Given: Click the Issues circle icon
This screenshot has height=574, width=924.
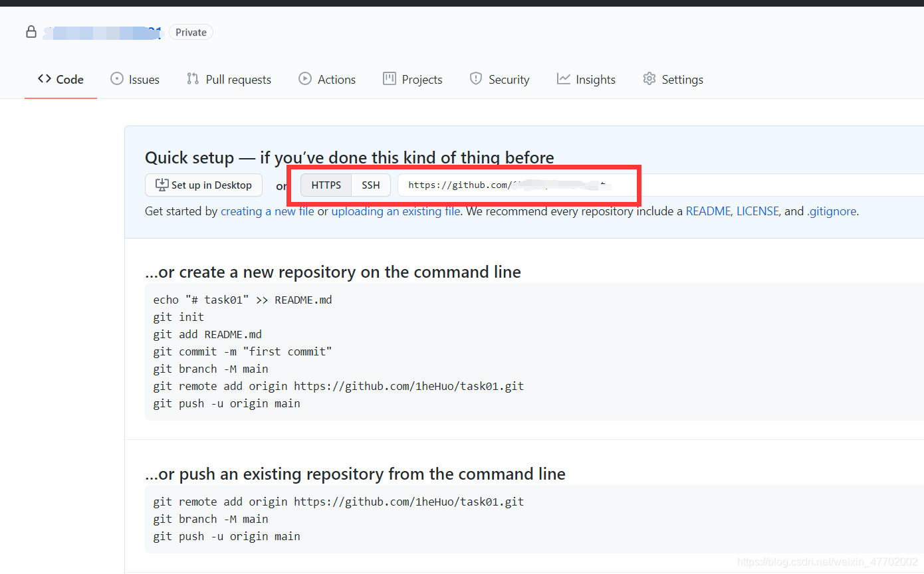Looking at the screenshot, I should coord(117,79).
